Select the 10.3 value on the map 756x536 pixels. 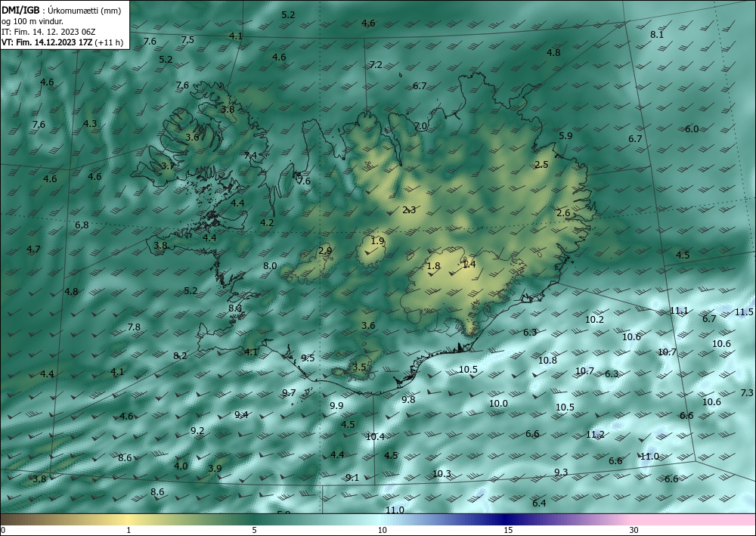click(x=442, y=474)
